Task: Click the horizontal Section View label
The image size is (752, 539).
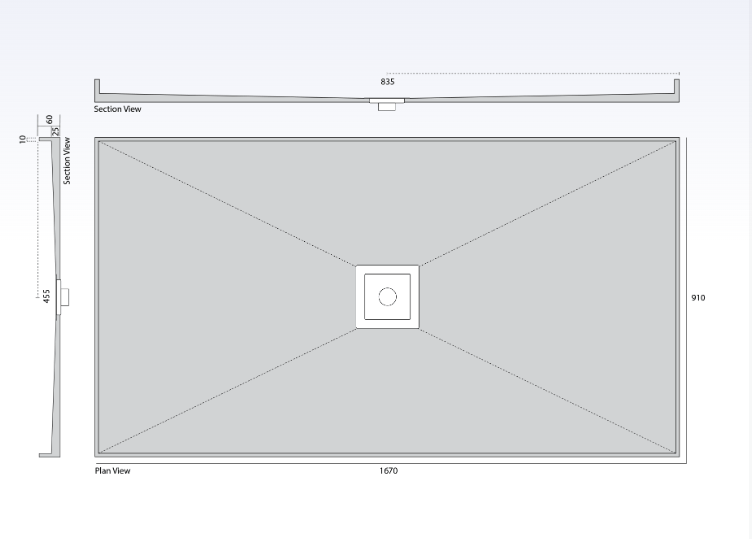Action: click(117, 109)
